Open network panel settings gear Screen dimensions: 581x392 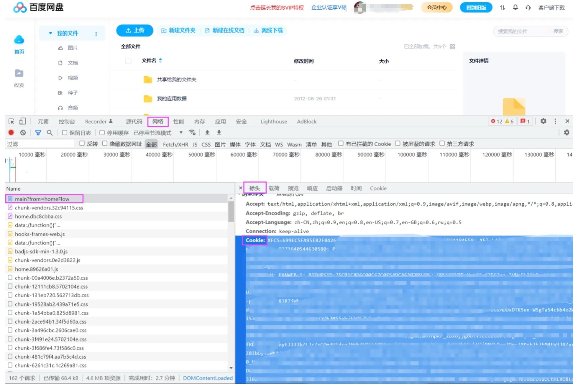[x=567, y=132]
